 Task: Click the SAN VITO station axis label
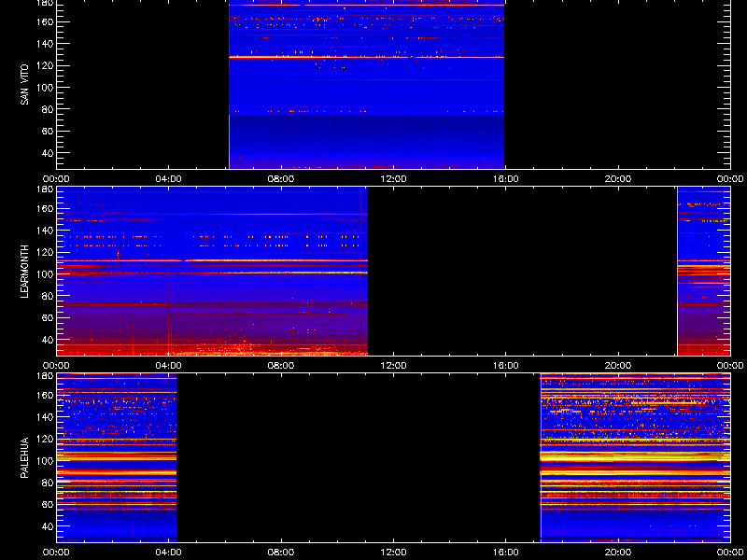click(25, 85)
